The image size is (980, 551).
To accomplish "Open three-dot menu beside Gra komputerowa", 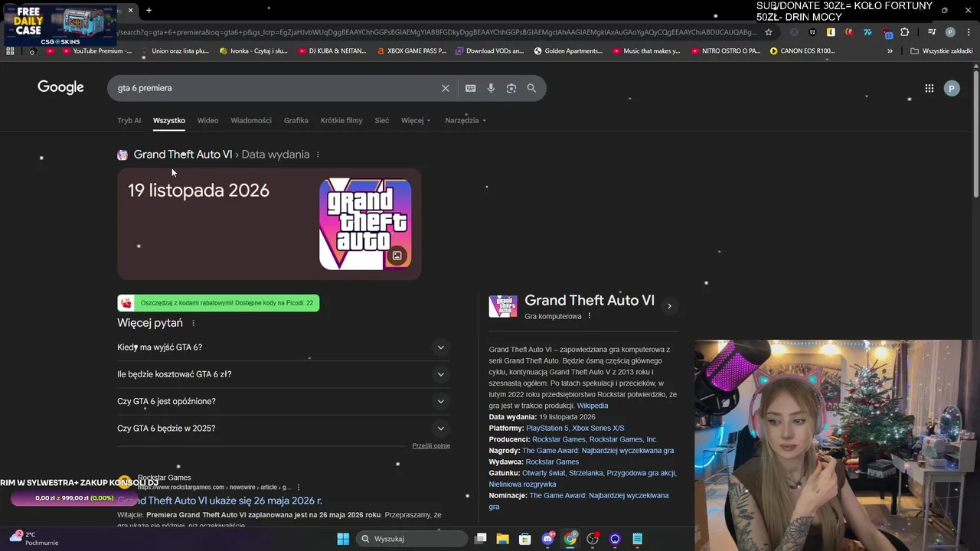I will [x=589, y=316].
